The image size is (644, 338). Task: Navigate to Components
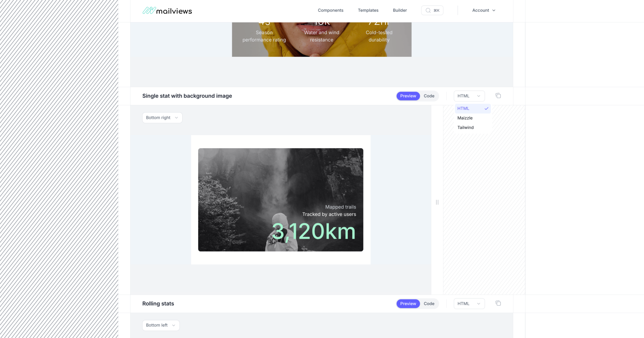(331, 10)
